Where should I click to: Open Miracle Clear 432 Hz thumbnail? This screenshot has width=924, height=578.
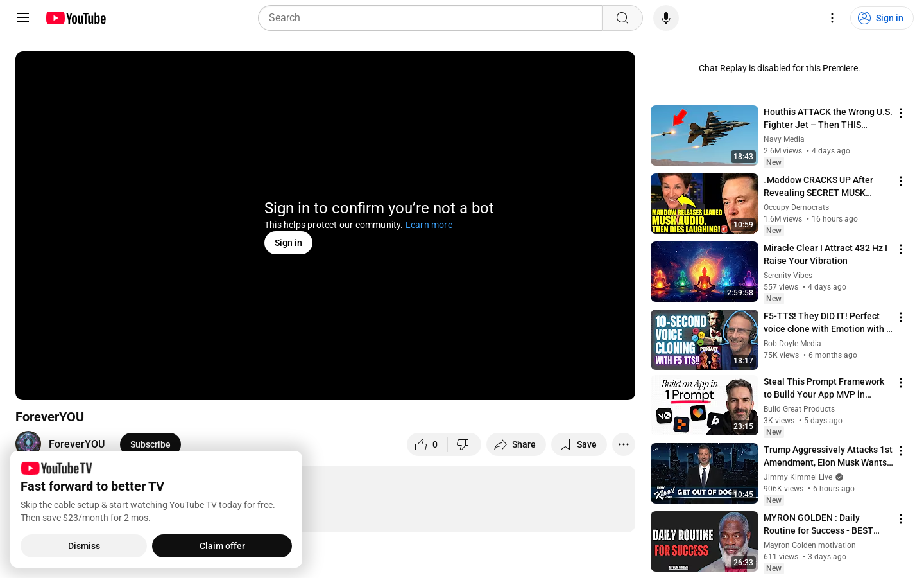point(705,272)
